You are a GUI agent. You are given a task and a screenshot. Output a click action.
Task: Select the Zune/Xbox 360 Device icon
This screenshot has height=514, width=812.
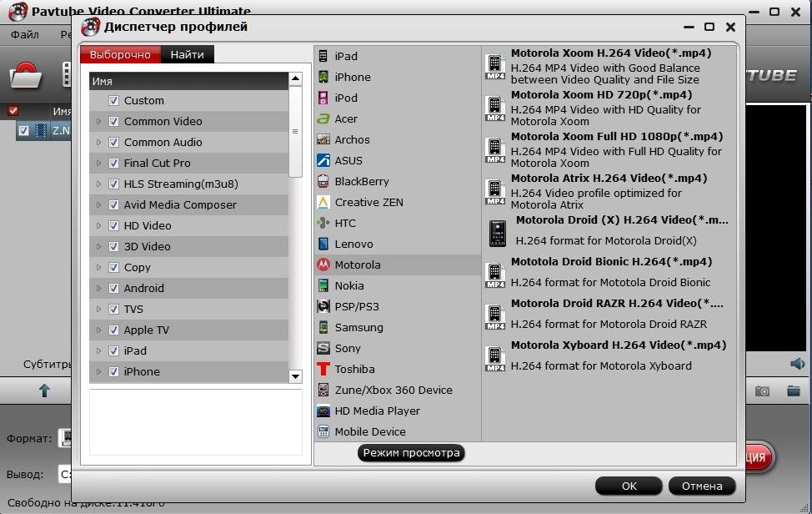pyautogui.click(x=323, y=390)
